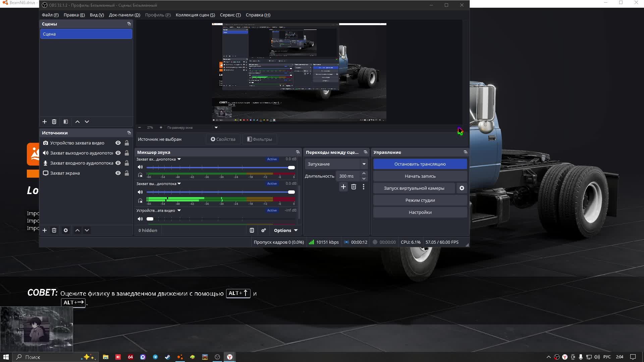Toggle lock on output audio capture source
The height and width of the screenshot is (362, 644).
[x=127, y=153]
